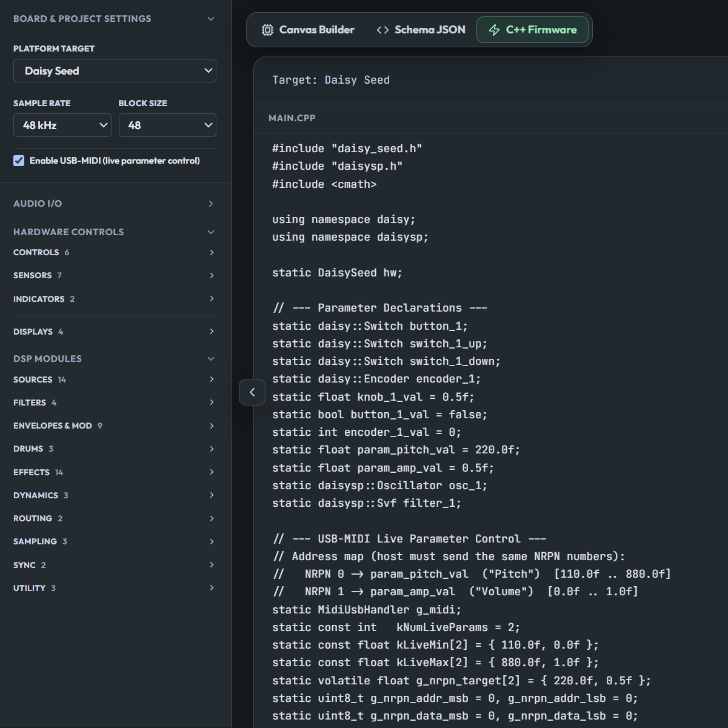The height and width of the screenshot is (728, 728).
Task: Click the 'USB-MIDI Live Parameter Control' comment
Action: click(x=409, y=539)
